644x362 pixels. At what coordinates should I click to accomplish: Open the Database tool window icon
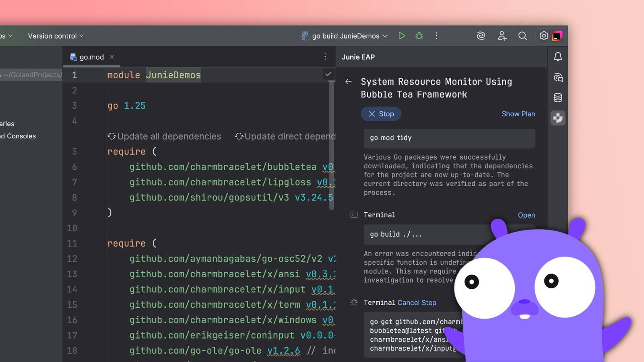558,97
